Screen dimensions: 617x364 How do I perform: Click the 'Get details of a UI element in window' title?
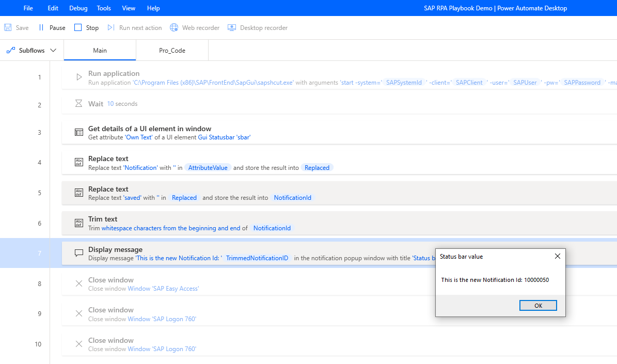(x=150, y=129)
